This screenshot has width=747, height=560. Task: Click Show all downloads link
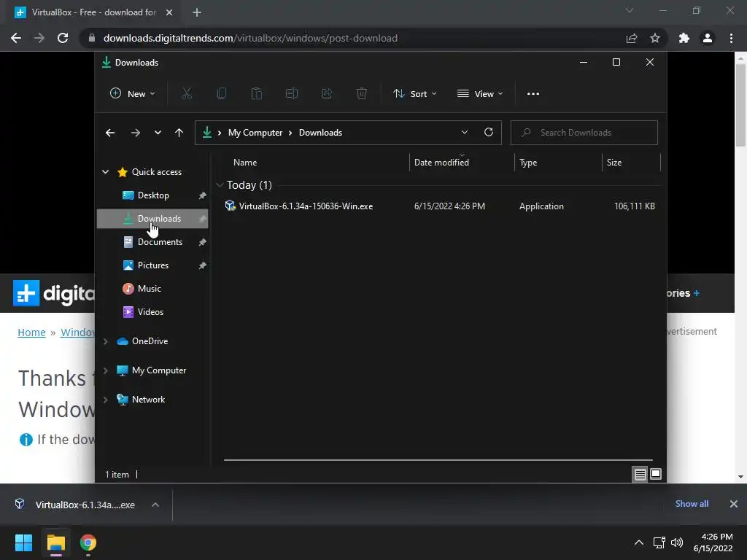pyautogui.click(x=692, y=504)
